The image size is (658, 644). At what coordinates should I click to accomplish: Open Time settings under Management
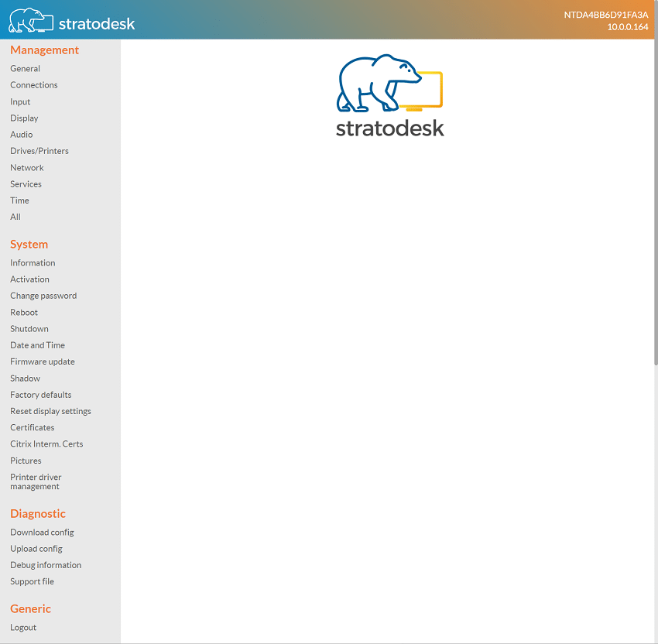(x=19, y=200)
